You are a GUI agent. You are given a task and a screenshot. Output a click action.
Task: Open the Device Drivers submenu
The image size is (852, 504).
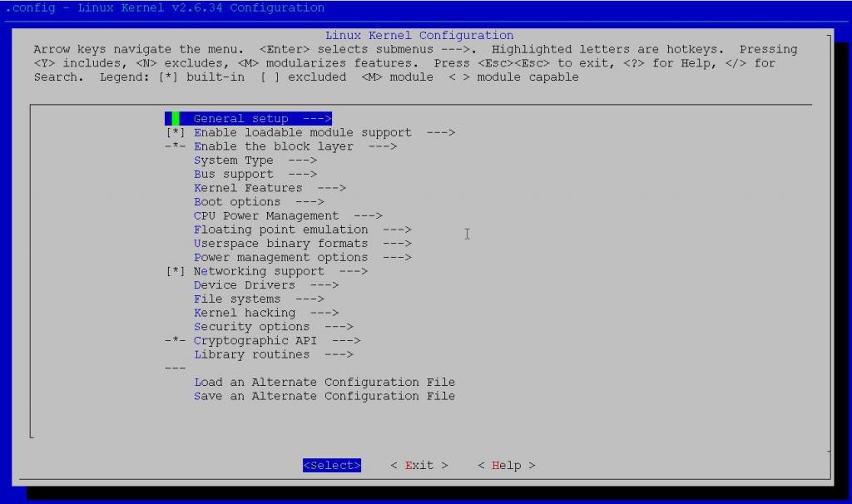[266, 285]
